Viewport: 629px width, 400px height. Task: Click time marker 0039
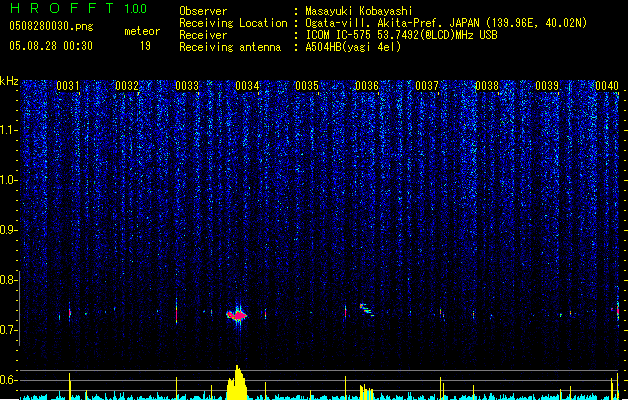click(547, 86)
